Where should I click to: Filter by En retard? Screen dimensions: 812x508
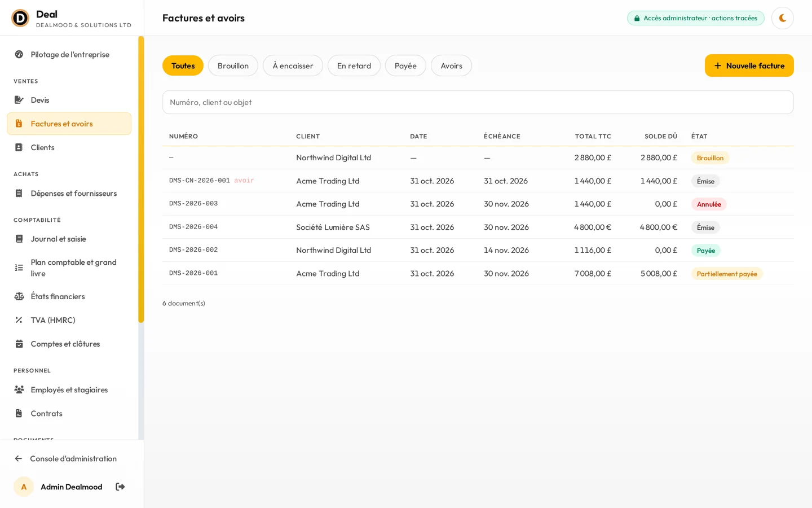(354, 65)
